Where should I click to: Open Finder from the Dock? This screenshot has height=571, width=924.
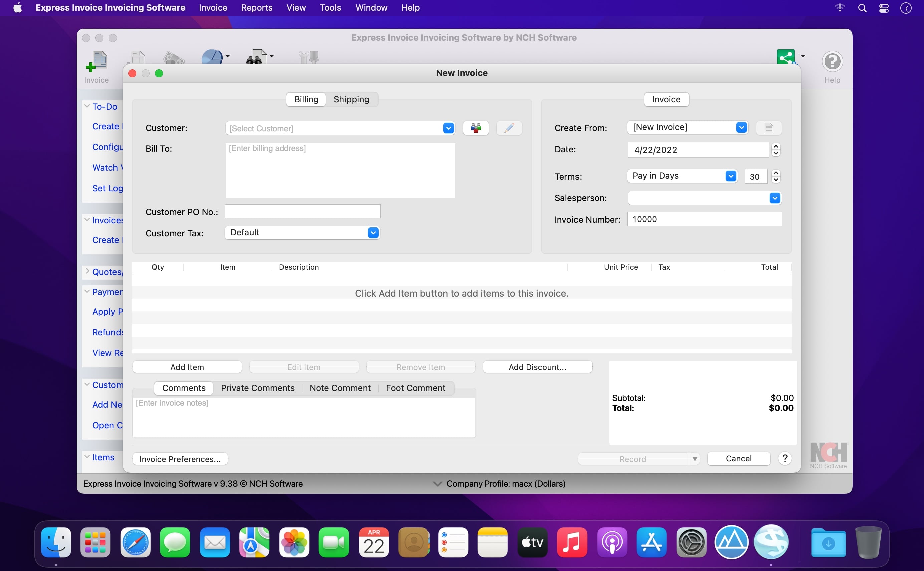point(56,542)
